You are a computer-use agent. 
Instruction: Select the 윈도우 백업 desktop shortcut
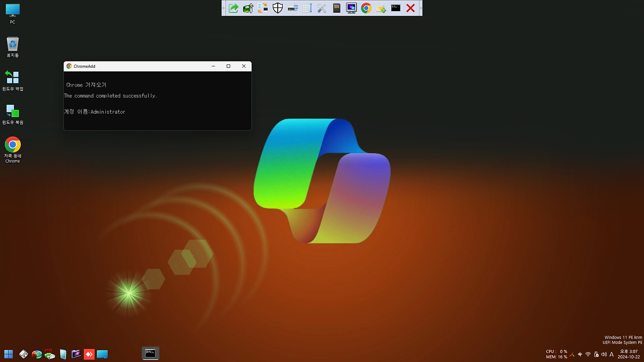point(13,81)
